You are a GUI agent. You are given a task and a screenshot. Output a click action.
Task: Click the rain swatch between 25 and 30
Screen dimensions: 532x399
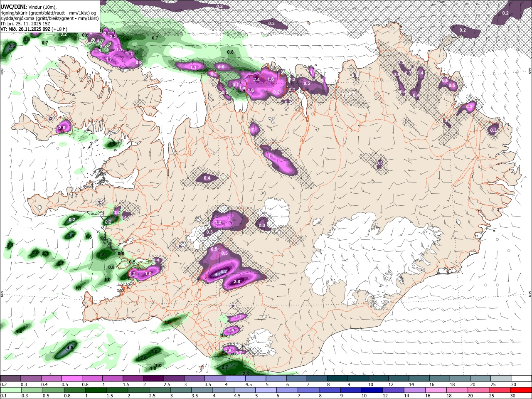click(x=500, y=390)
